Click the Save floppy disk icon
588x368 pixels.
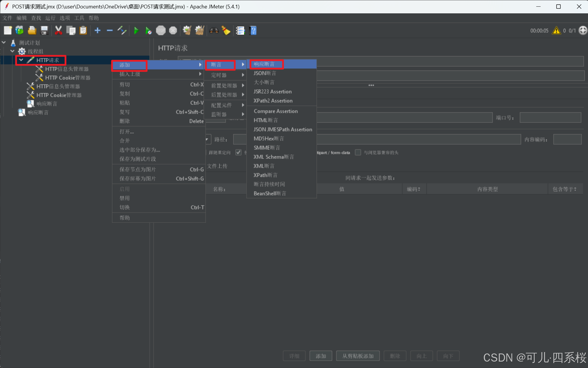click(44, 30)
